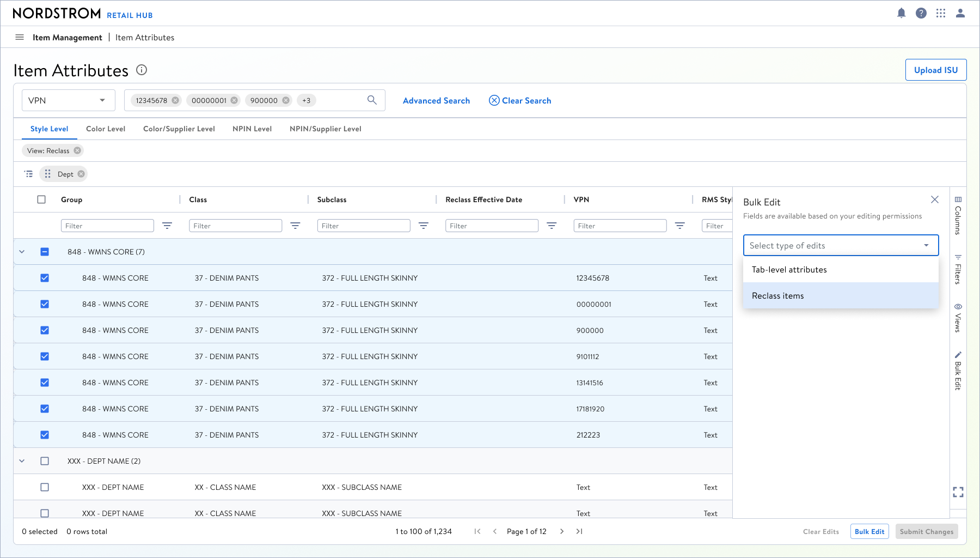
Task: Open the Class column filter menu icon
Action: pyautogui.click(x=295, y=226)
